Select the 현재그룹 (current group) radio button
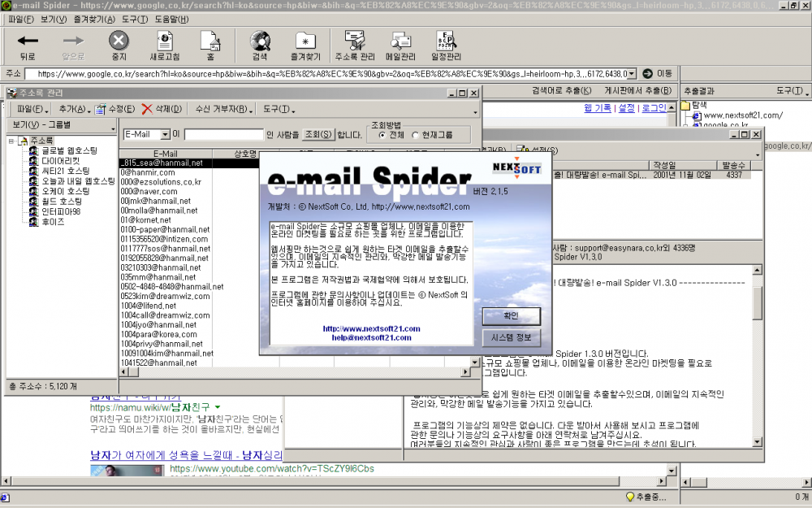This screenshot has height=508, width=812. coord(416,135)
